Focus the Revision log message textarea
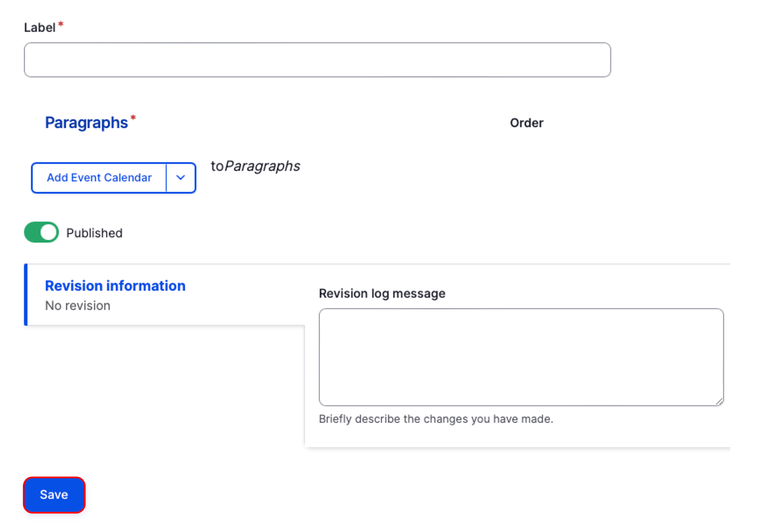Image resolution: width=776 pixels, height=532 pixels. click(521, 357)
